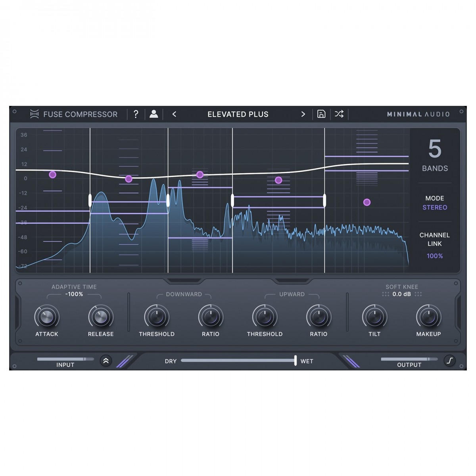Click the double chevron icon beside Input
Screen dimensions: 476x476
coord(106,361)
